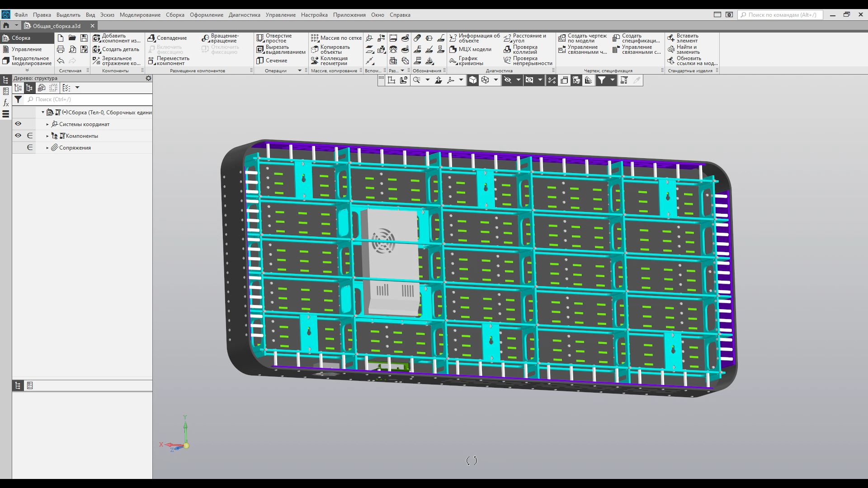This screenshot has height=488, width=868.
Task: Open dropdown arrow next to 'Операции'
Action: (x=299, y=71)
